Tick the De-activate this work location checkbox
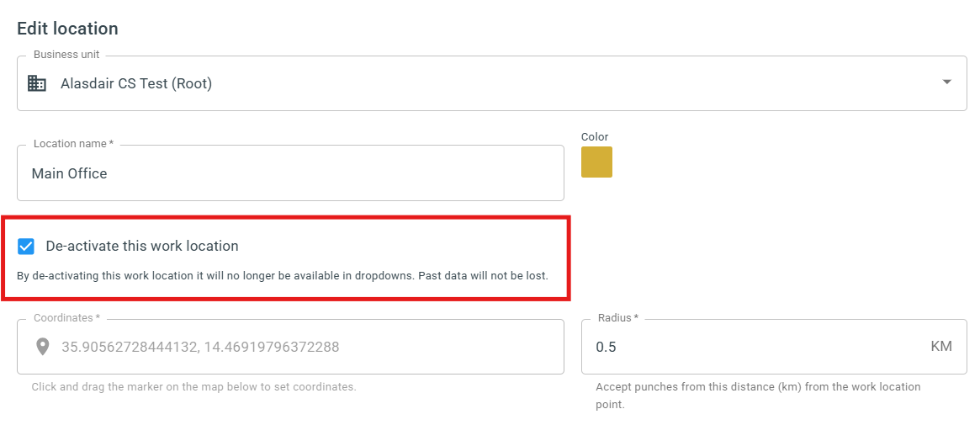Viewport: 980px width, 425px height. [25, 247]
